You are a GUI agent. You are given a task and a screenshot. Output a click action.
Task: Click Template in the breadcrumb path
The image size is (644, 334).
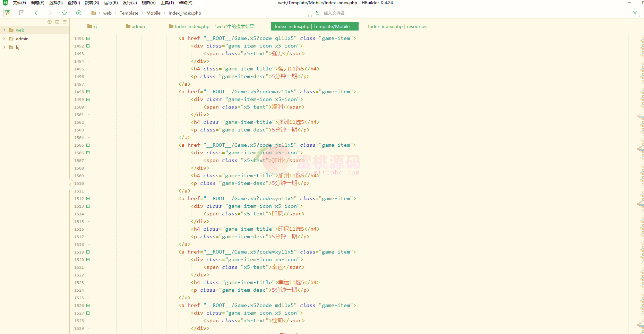[x=129, y=13]
